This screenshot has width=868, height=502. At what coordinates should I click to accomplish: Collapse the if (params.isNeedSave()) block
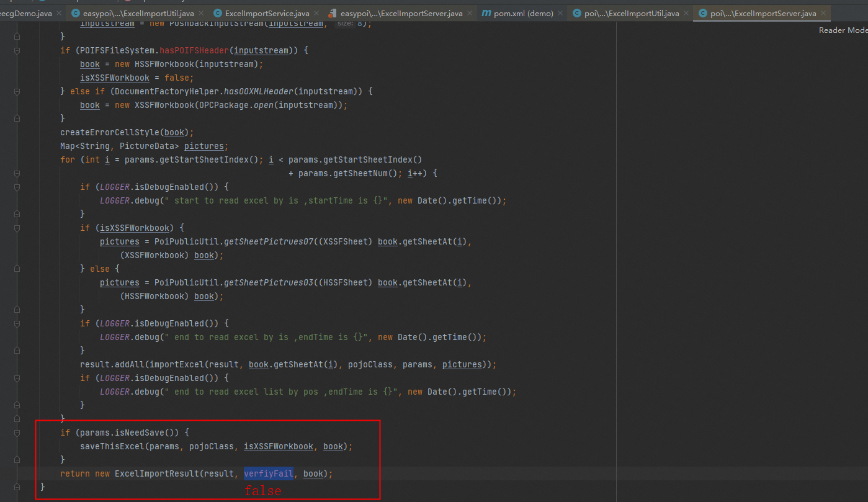pyautogui.click(x=17, y=433)
